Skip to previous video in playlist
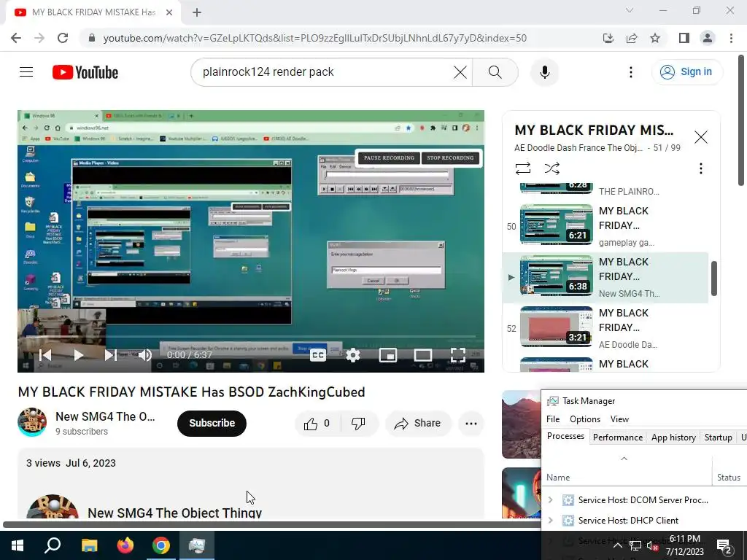The height and width of the screenshot is (560, 747). [45, 355]
